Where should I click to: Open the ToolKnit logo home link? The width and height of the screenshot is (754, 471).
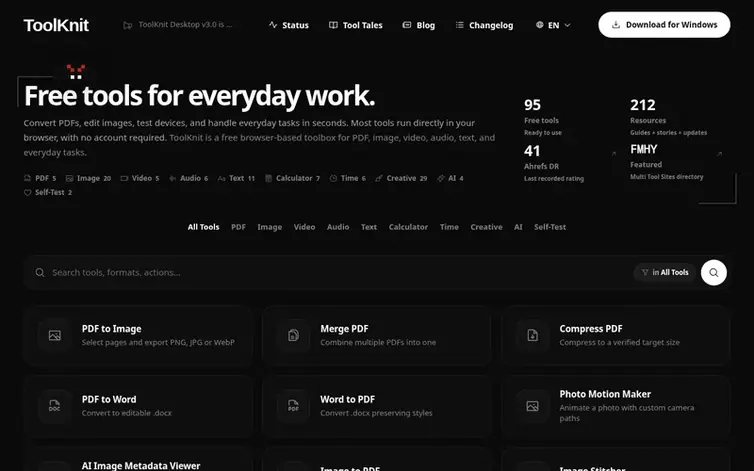point(56,25)
